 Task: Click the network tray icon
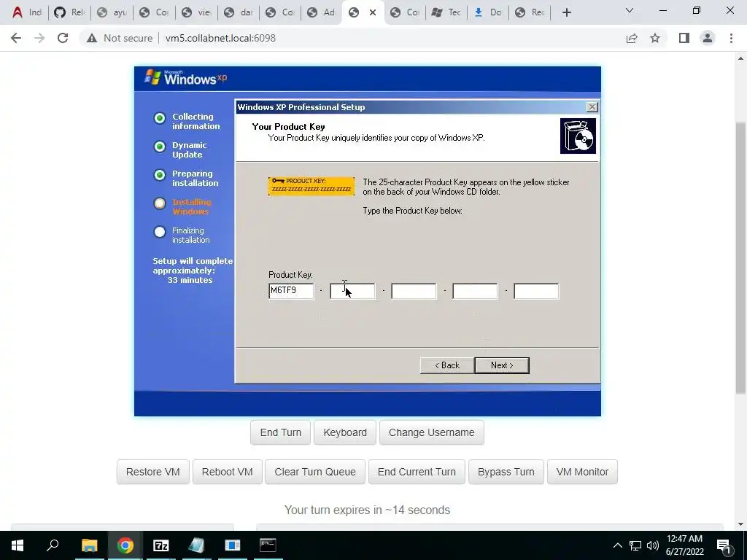[635, 545]
